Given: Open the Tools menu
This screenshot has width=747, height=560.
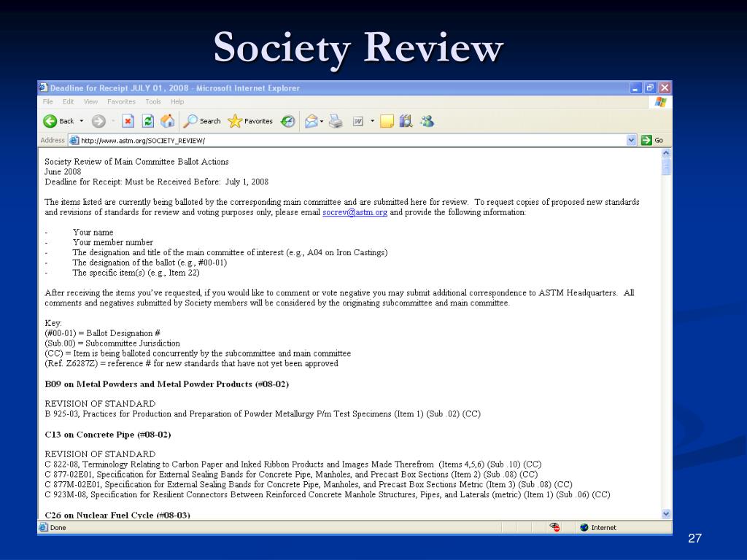Looking at the screenshot, I should point(153,101).
